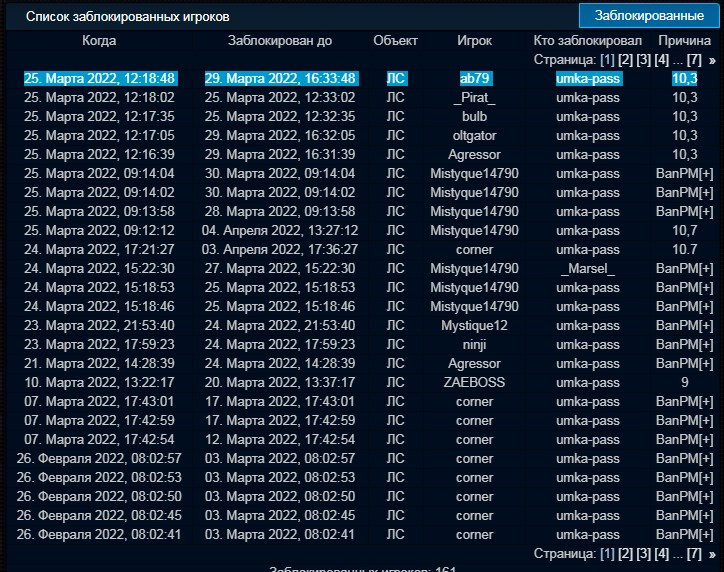Screen dimensions: 724x572
Task: Click the Кто заблокировал column header
Action: (x=587, y=41)
